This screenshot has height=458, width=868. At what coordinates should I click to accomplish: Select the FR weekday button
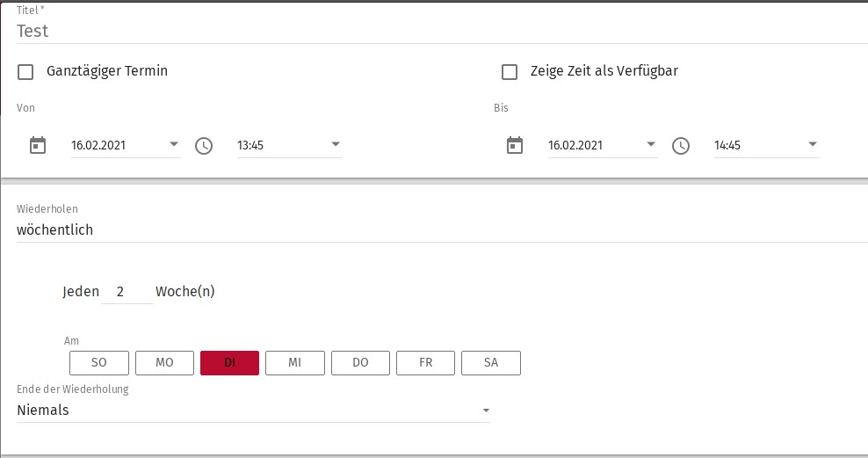(x=425, y=363)
